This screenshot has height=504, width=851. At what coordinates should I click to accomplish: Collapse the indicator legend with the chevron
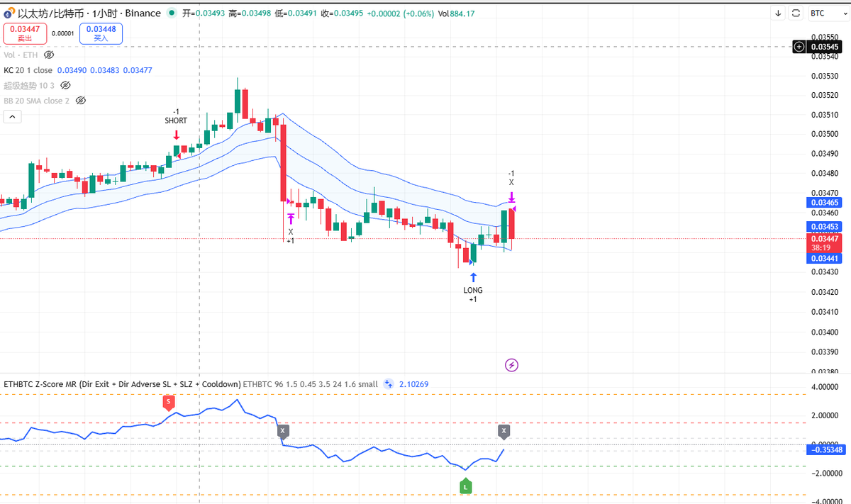(x=12, y=118)
